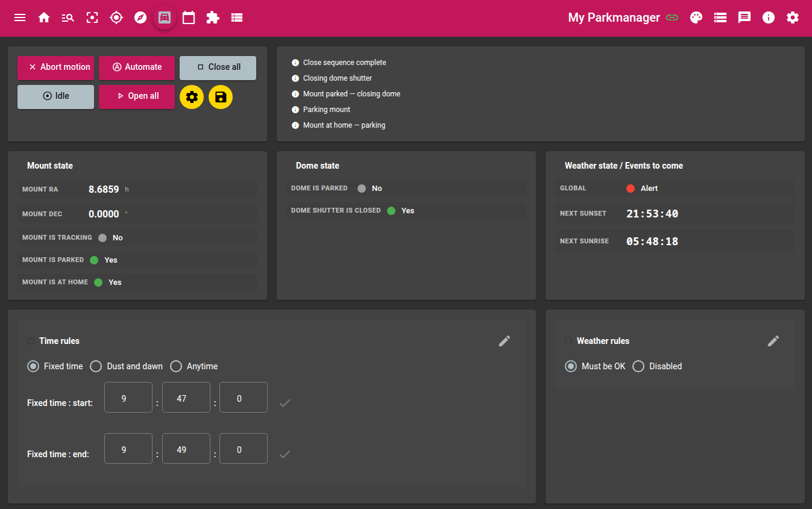812x509 pixels.
Task: Click the yellow save floppy button
Action: pyautogui.click(x=221, y=97)
